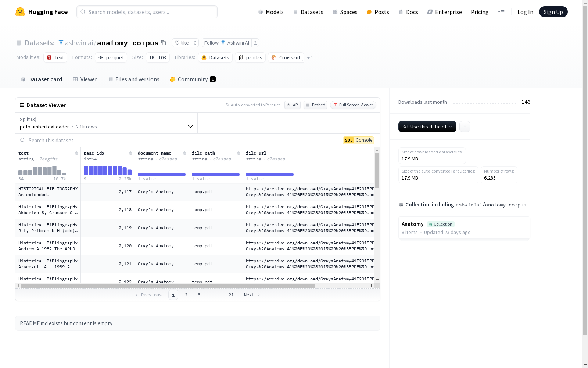Click the Ashwini AI follower count
The width and height of the screenshot is (588, 368).
click(255, 43)
